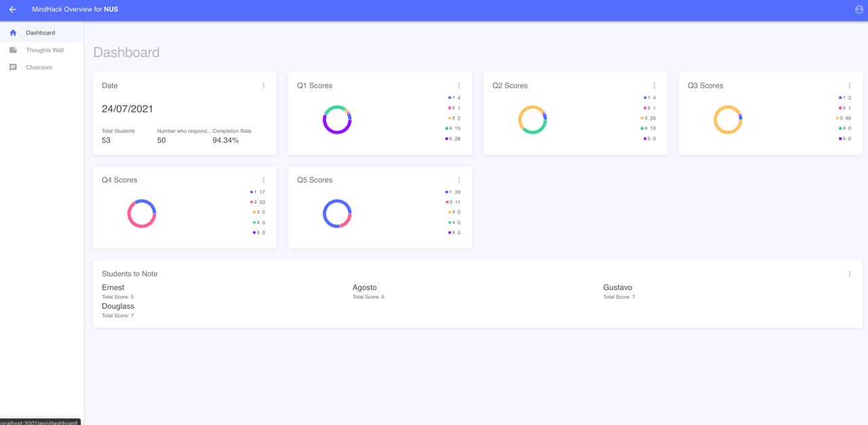Viewport: 868px width, 425px height.
Task: Click the Number who responded value 50
Action: [161, 141]
